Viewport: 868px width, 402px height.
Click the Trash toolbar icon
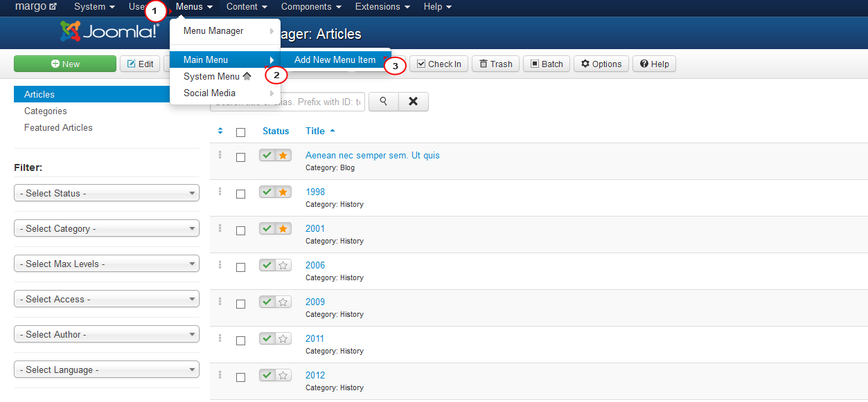click(495, 64)
